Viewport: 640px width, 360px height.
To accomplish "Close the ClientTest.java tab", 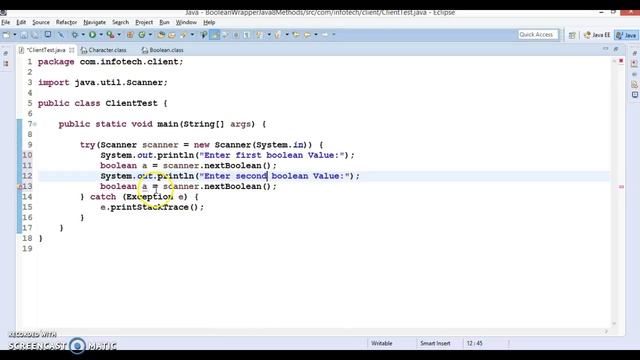I will [x=72, y=50].
